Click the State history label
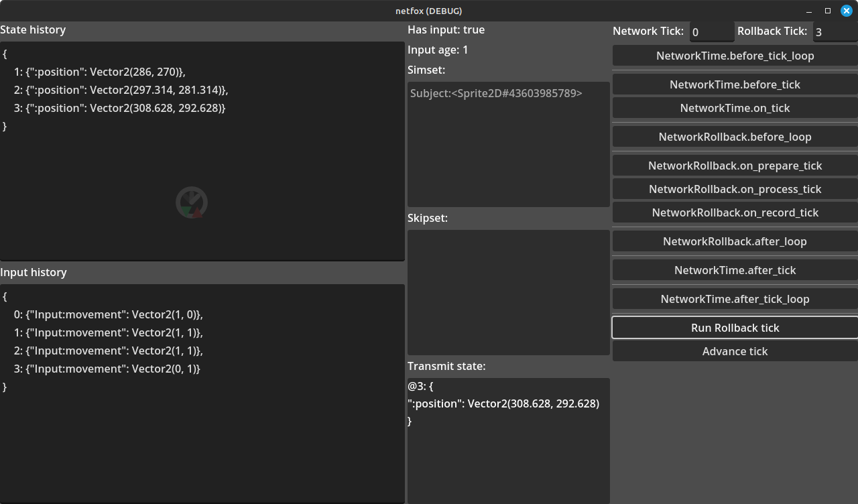Screen dimensions: 858x504 [33, 29]
